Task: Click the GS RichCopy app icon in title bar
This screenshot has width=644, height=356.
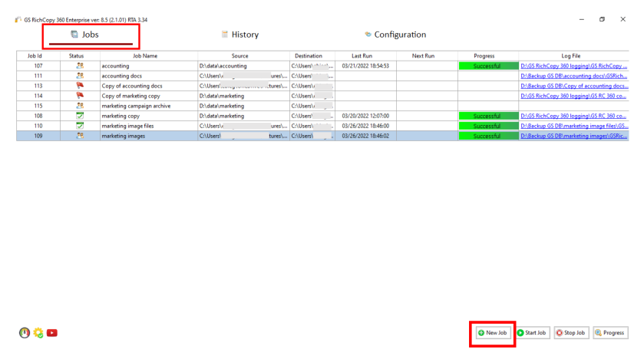Action: click(18, 19)
